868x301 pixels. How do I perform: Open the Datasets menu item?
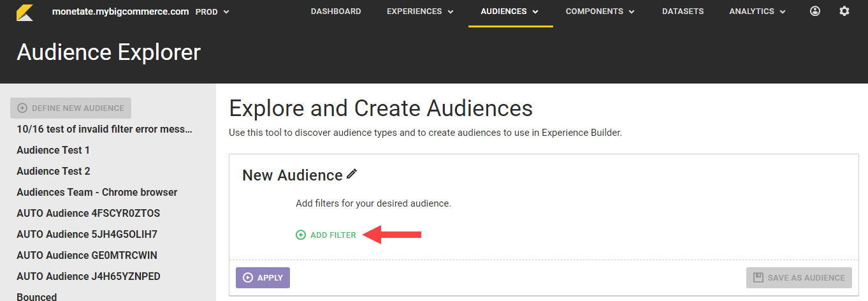point(683,11)
